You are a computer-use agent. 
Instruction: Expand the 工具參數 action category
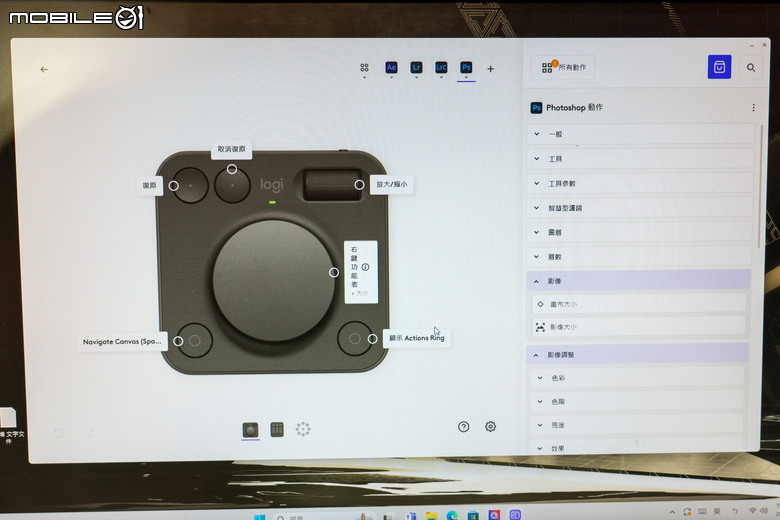640,184
